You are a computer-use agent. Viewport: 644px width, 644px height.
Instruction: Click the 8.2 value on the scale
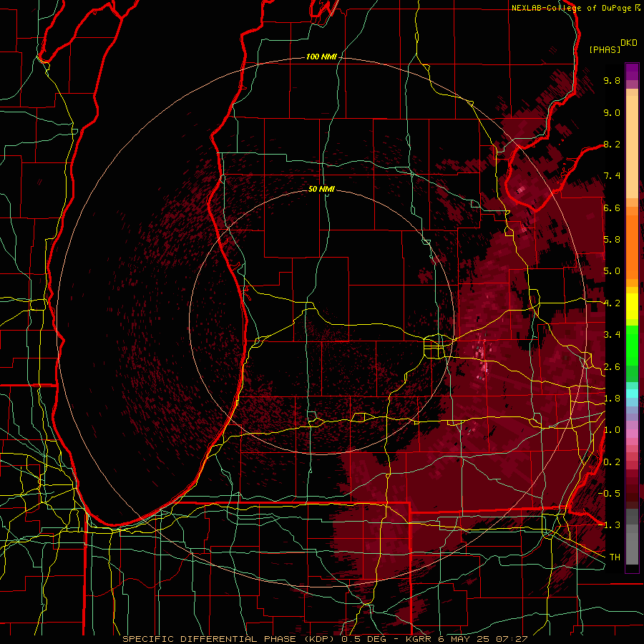[612, 144]
